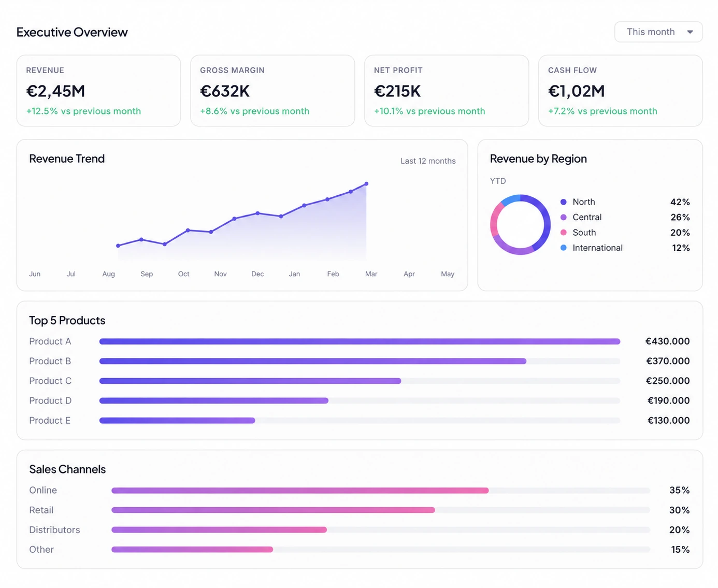Select the International region legend label
Screen dimensions: 718x588
point(598,248)
